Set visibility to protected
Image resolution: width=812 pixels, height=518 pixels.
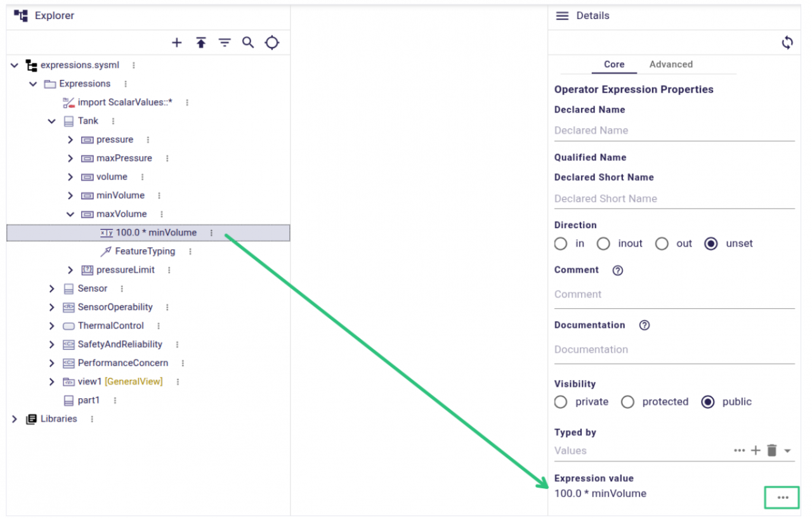coord(627,402)
